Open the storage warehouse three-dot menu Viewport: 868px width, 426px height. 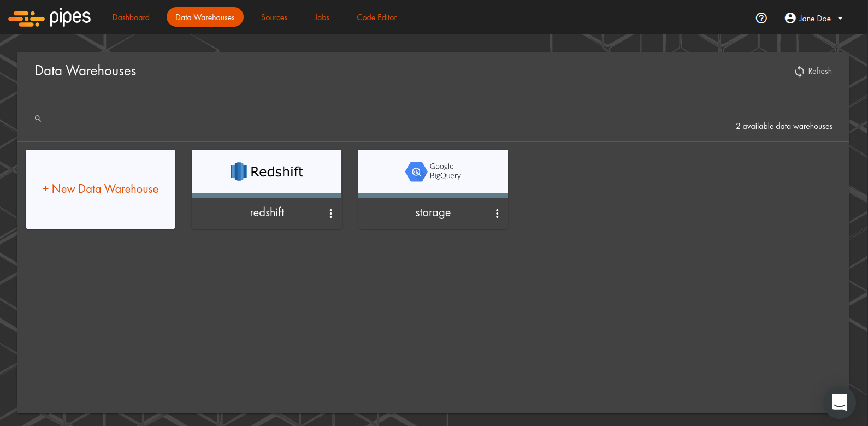(497, 214)
